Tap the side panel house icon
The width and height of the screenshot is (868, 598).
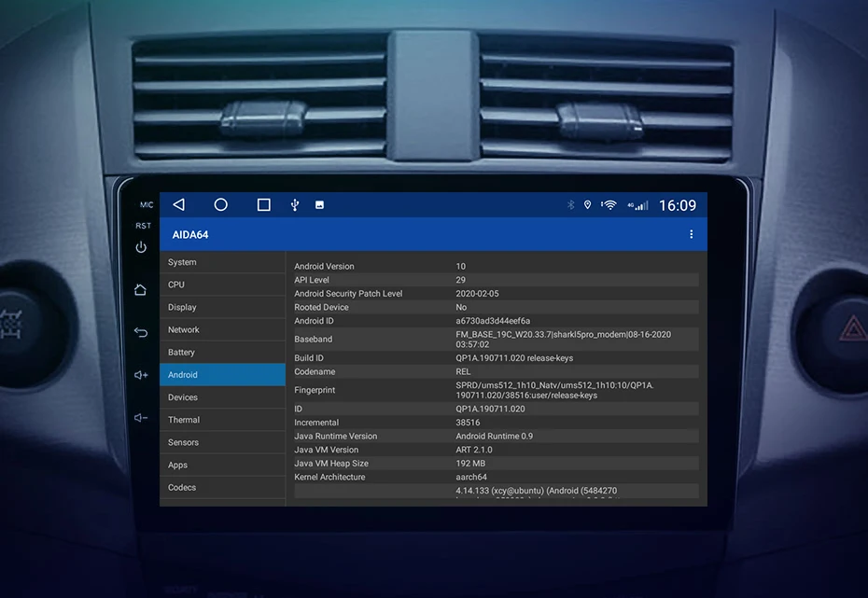click(x=140, y=290)
